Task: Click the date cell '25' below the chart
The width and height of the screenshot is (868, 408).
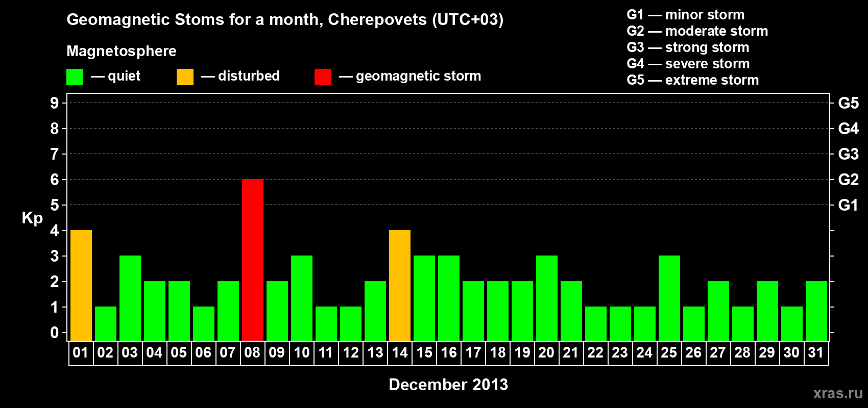Action: (x=669, y=353)
